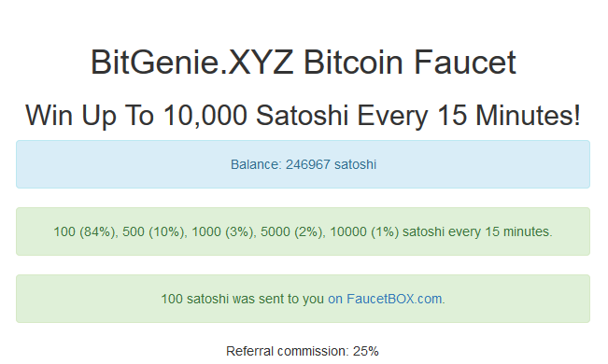Click the Balance label
The width and height of the screenshot is (608, 364).
256,164
